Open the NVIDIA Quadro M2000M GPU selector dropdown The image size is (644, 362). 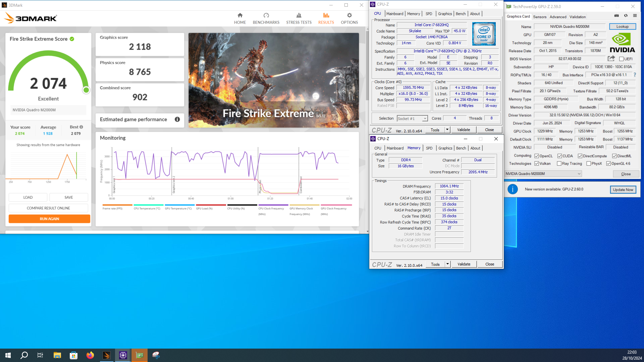(543, 174)
